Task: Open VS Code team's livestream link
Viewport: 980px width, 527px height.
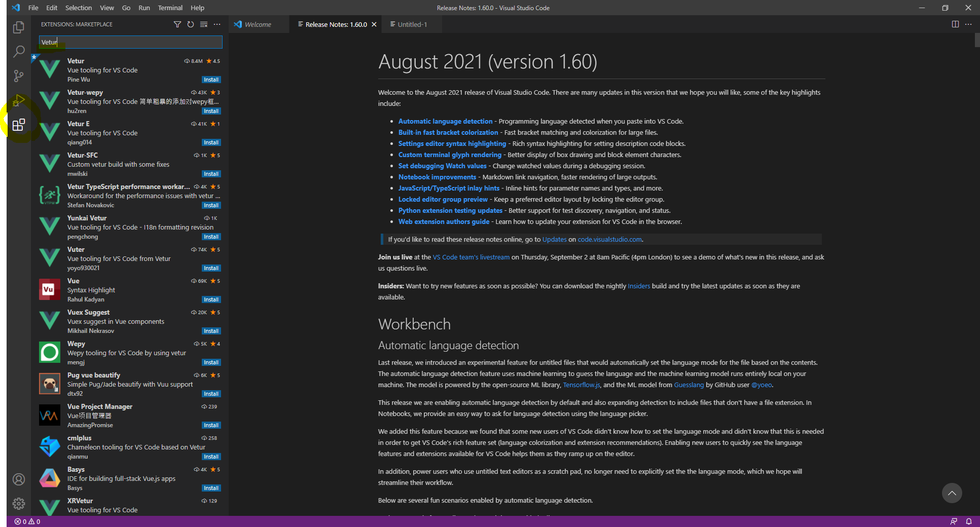Action: click(471, 257)
